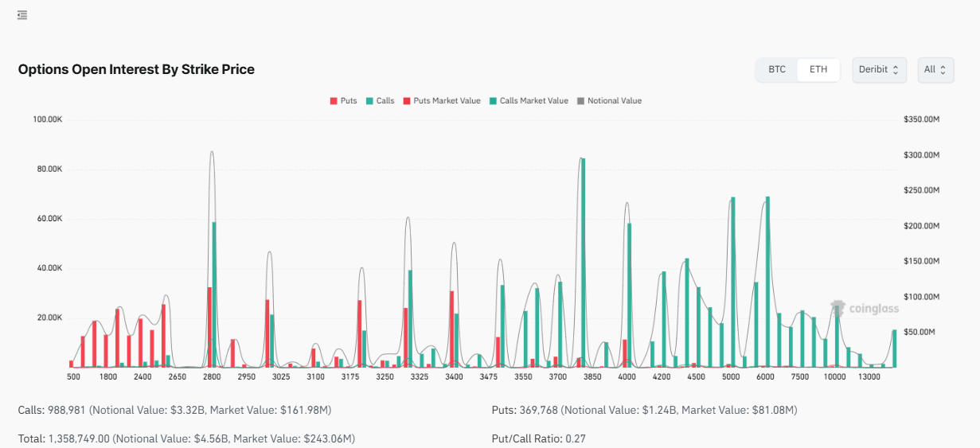Click the red Puts legend swatch
The width and height of the screenshot is (980, 448).
click(x=334, y=101)
